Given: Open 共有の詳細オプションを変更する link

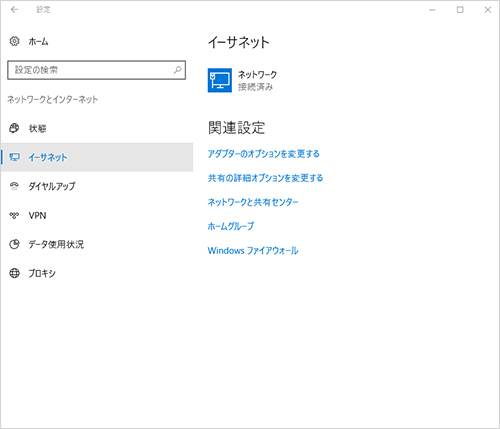Looking at the screenshot, I should pyautogui.click(x=265, y=178).
